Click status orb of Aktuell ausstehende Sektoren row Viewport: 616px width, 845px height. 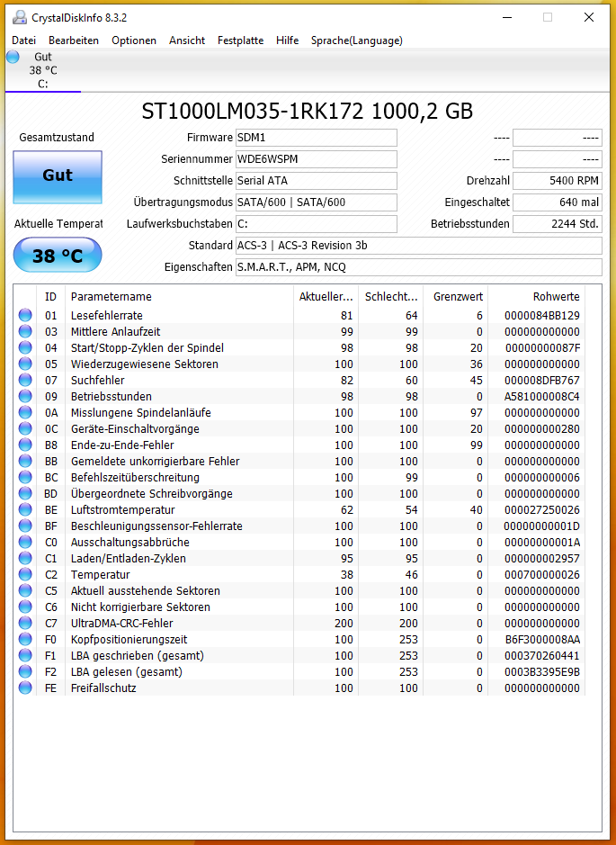click(x=25, y=590)
